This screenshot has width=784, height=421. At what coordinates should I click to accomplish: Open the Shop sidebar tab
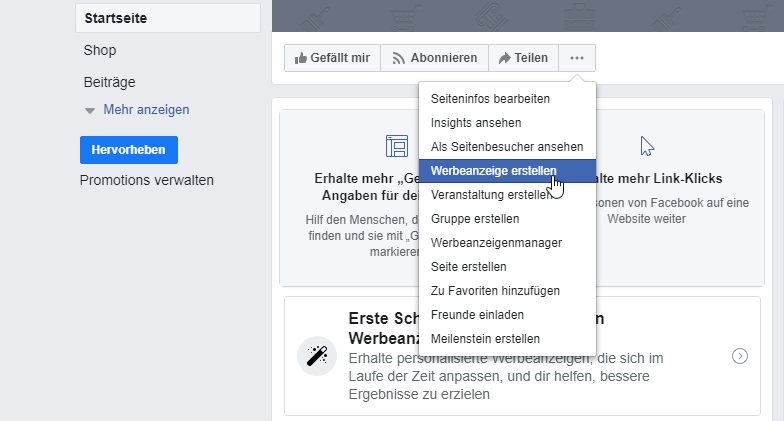click(100, 50)
